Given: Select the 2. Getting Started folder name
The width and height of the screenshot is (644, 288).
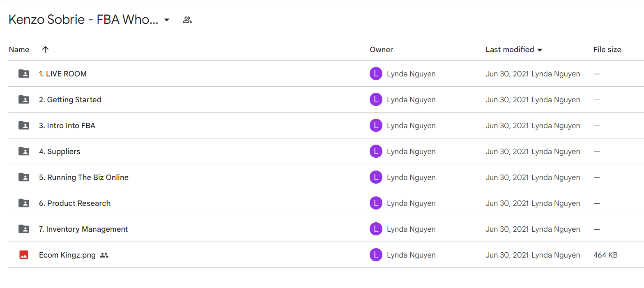Looking at the screenshot, I should tap(70, 100).
